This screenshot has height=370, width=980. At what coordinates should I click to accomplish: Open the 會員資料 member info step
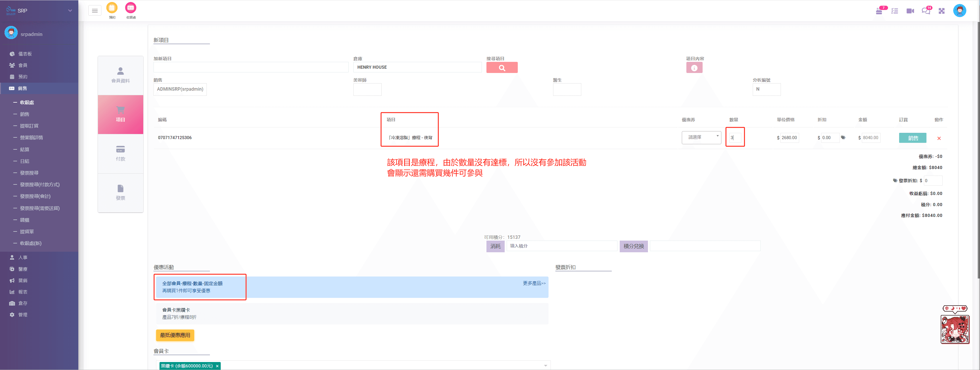click(120, 75)
